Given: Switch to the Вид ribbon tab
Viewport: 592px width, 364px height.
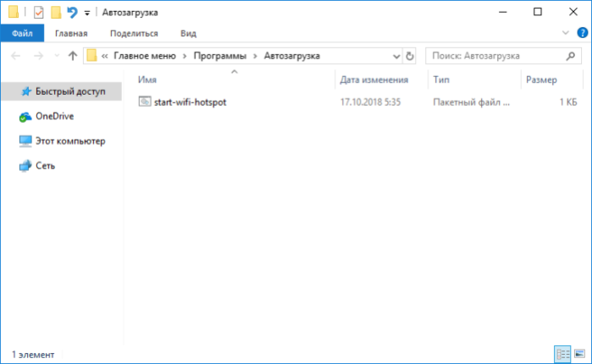Looking at the screenshot, I should (188, 33).
